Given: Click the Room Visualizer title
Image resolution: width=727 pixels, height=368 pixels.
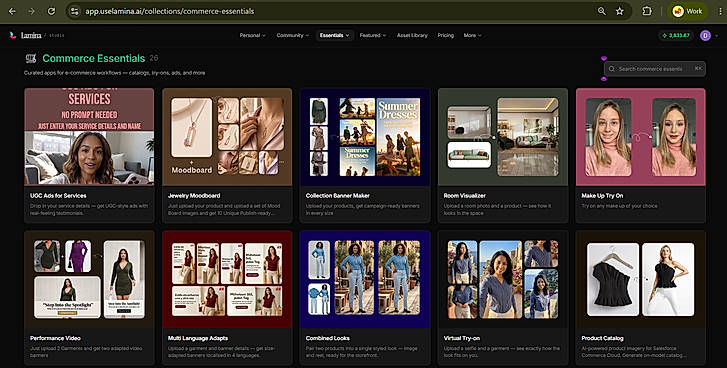Looking at the screenshot, I should [x=465, y=196].
